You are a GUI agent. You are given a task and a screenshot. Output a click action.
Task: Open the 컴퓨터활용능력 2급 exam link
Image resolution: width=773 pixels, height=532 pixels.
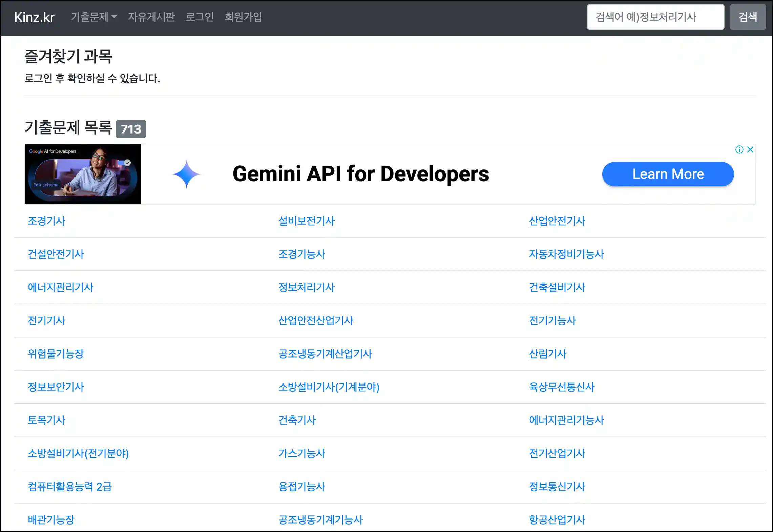click(x=70, y=487)
